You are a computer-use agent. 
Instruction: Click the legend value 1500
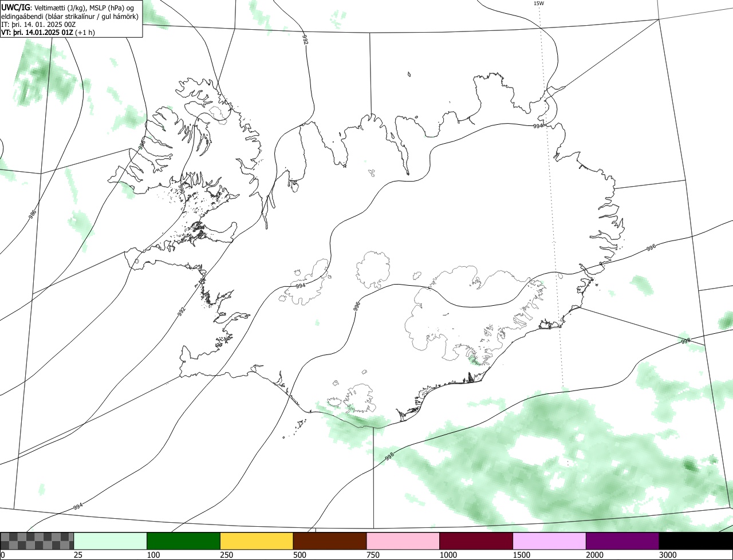click(521, 555)
